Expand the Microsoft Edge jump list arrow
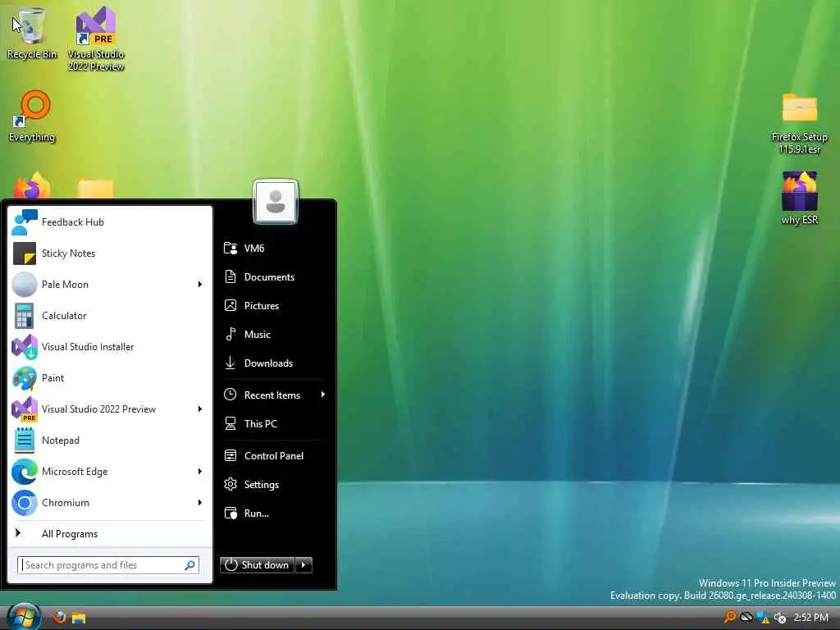This screenshot has height=630, width=840. coord(200,472)
